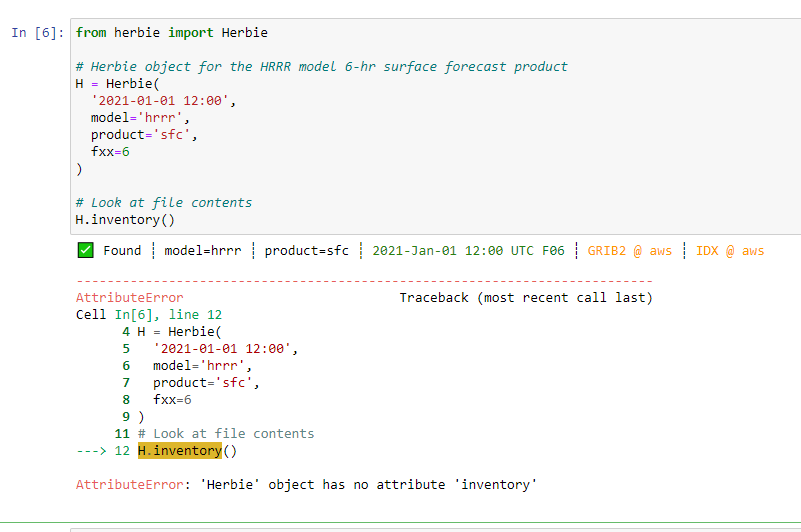Click 'Traceback (most recent call last)' text
Screen dimensions: 801x532
point(526,298)
